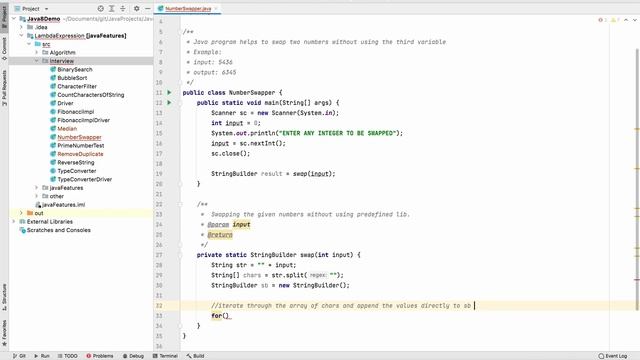
Task: Open Terminal tool window
Action: tap(165, 356)
